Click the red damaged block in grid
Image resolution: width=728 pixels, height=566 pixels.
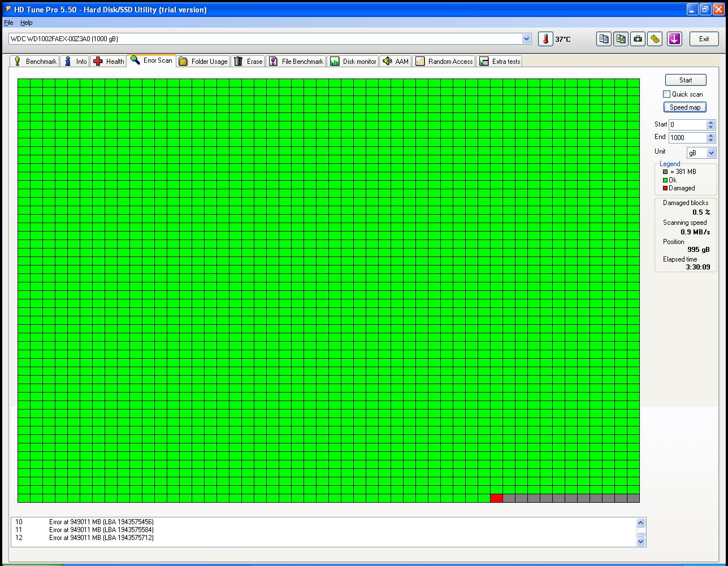pos(496,498)
